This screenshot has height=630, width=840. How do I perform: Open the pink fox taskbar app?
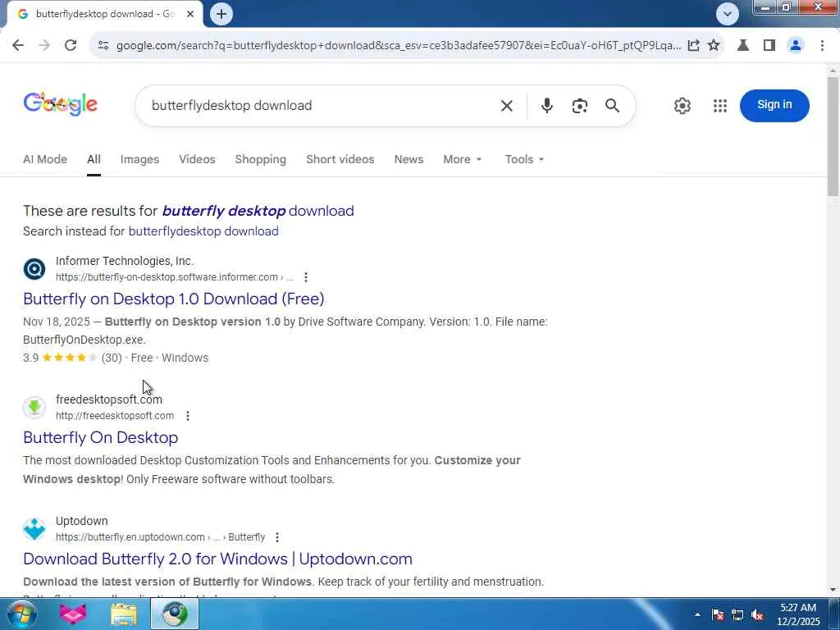pyautogui.click(x=73, y=614)
